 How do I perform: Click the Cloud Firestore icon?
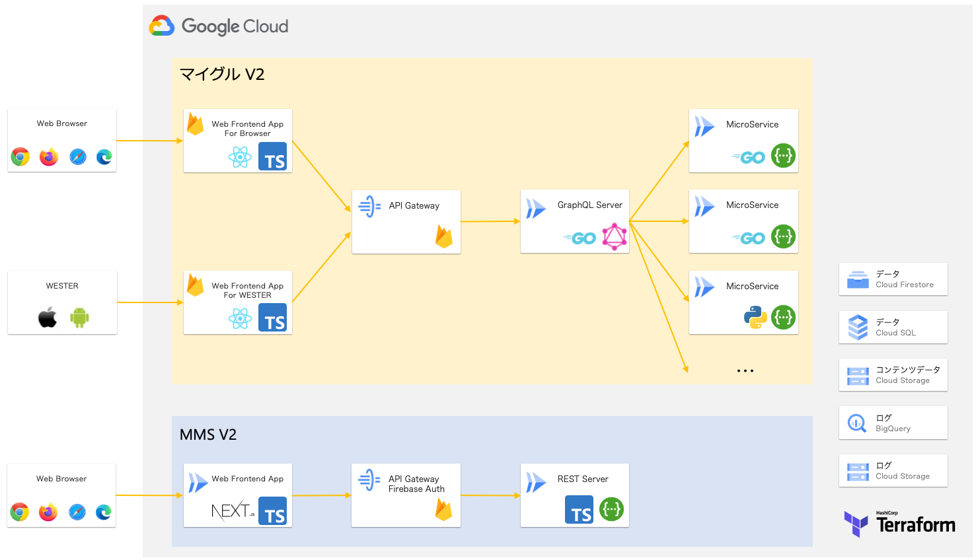(858, 279)
